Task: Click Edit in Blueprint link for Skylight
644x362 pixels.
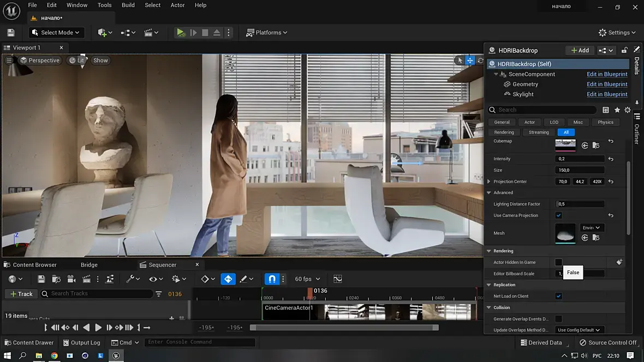Action: 607,94
